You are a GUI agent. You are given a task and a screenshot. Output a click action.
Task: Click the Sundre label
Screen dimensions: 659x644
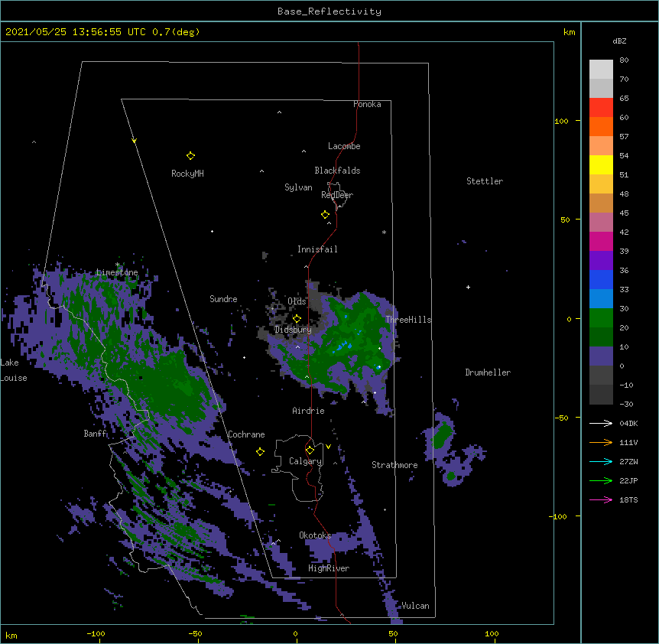pyautogui.click(x=223, y=299)
